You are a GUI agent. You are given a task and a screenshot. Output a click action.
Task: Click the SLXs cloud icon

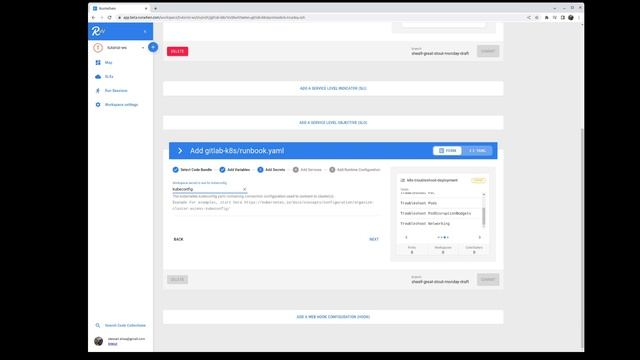pos(98,77)
